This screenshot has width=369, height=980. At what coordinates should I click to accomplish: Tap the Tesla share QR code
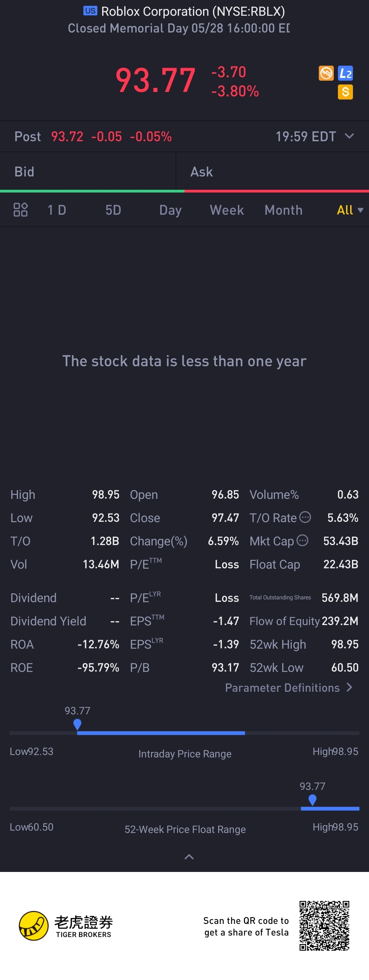click(324, 926)
